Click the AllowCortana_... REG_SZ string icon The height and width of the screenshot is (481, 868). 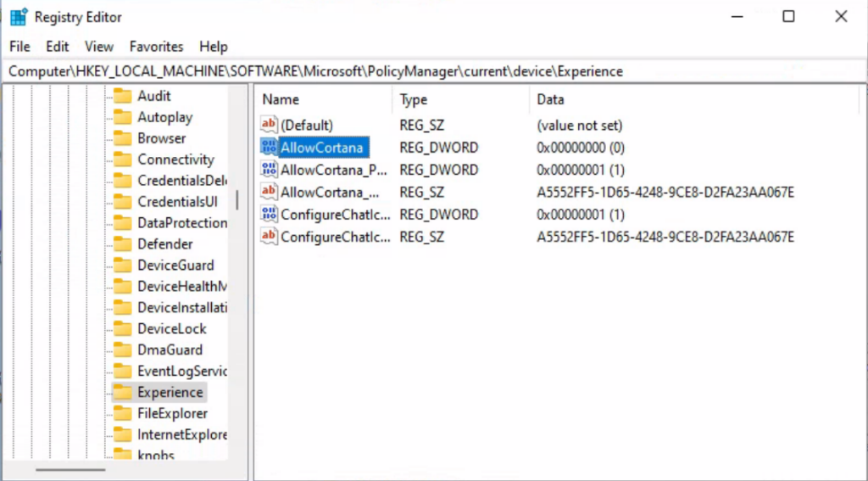tap(269, 192)
